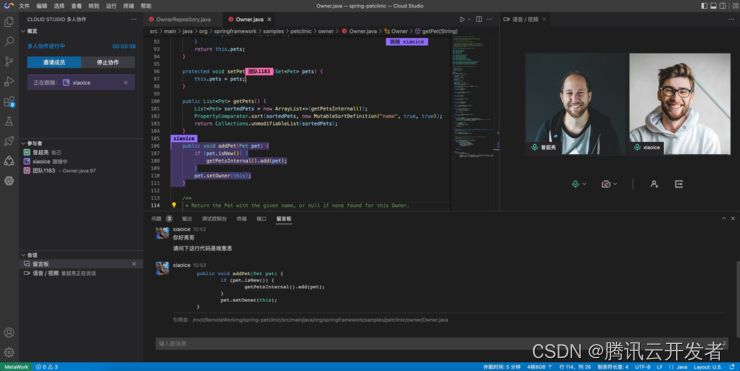Open microphone device dropdown arrow
This screenshot has height=371, width=740.
point(584,184)
